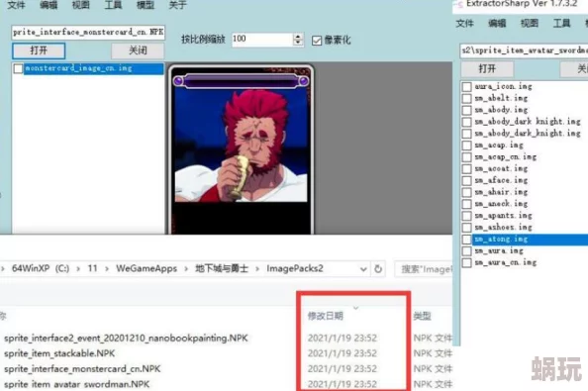Check the sm_acoat.img checkbox
Screen dimensions: 588x391
tap(466, 168)
